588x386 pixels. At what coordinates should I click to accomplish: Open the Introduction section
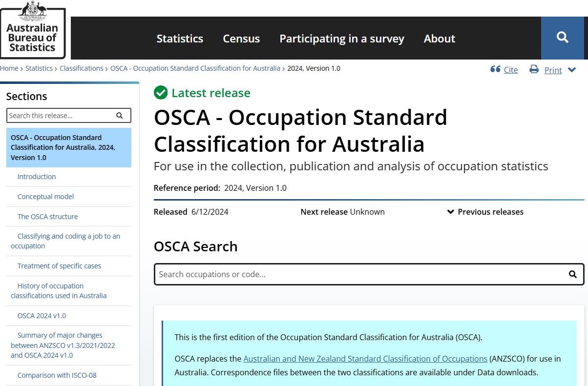[37, 177]
